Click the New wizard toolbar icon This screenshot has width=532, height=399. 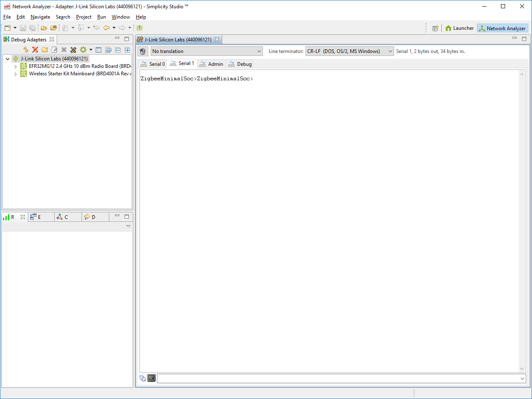click(7, 28)
